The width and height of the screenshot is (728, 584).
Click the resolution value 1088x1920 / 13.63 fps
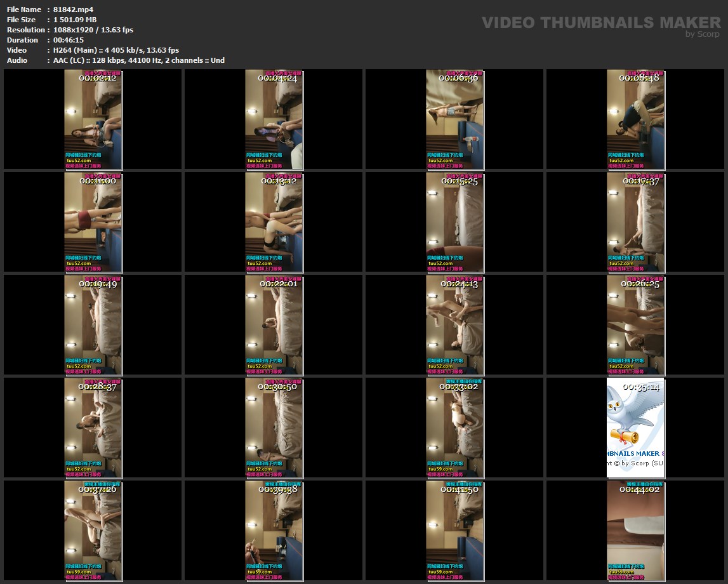click(93, 30)
